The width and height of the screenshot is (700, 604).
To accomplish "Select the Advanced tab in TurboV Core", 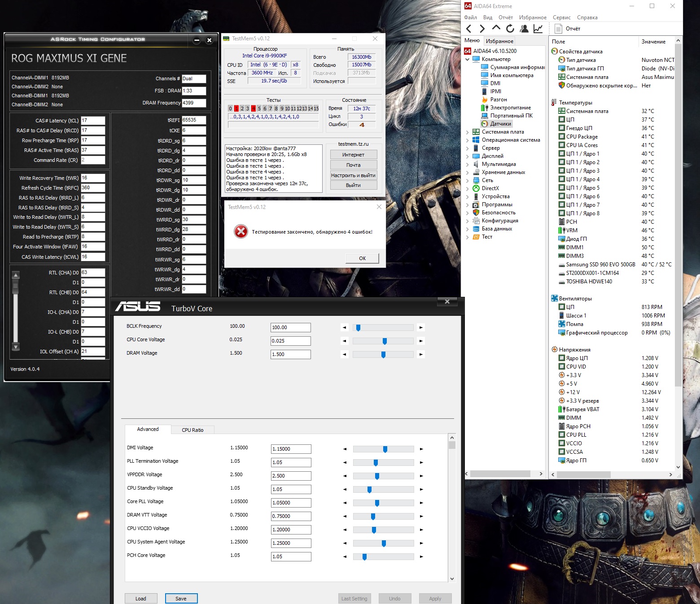I will [148, 429].
